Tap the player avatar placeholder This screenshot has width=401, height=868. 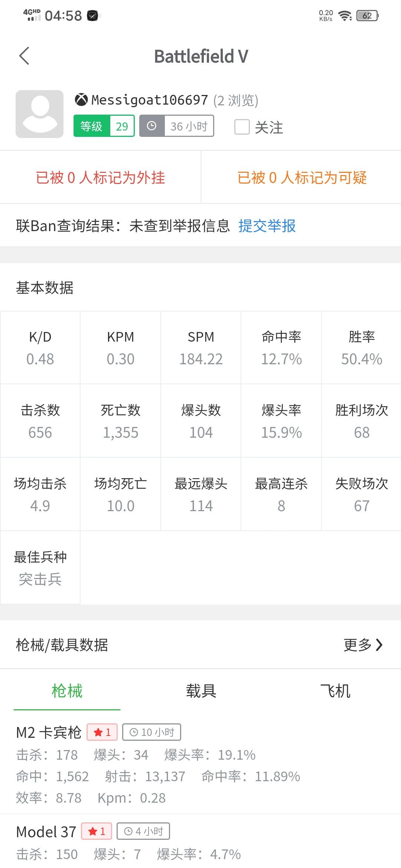[x=39, y=114]
